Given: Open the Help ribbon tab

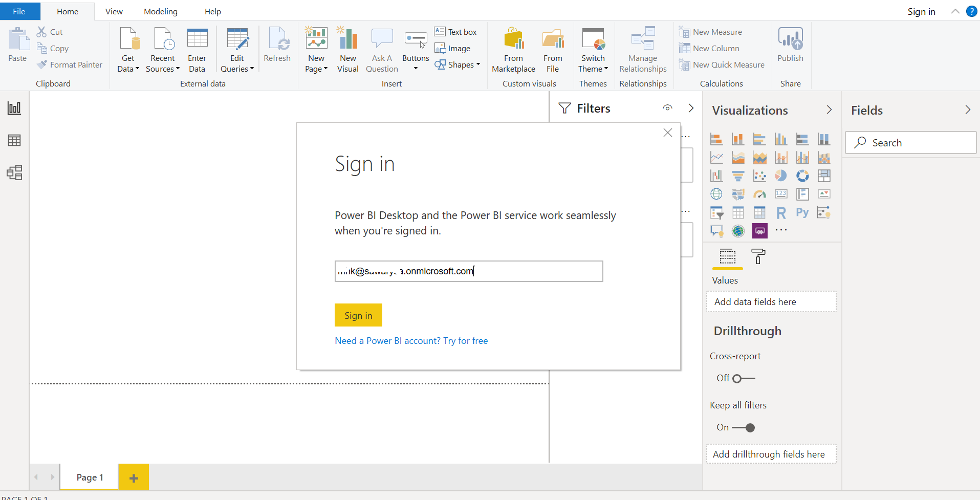Looking at the screenshot, I should pos(213,11).
